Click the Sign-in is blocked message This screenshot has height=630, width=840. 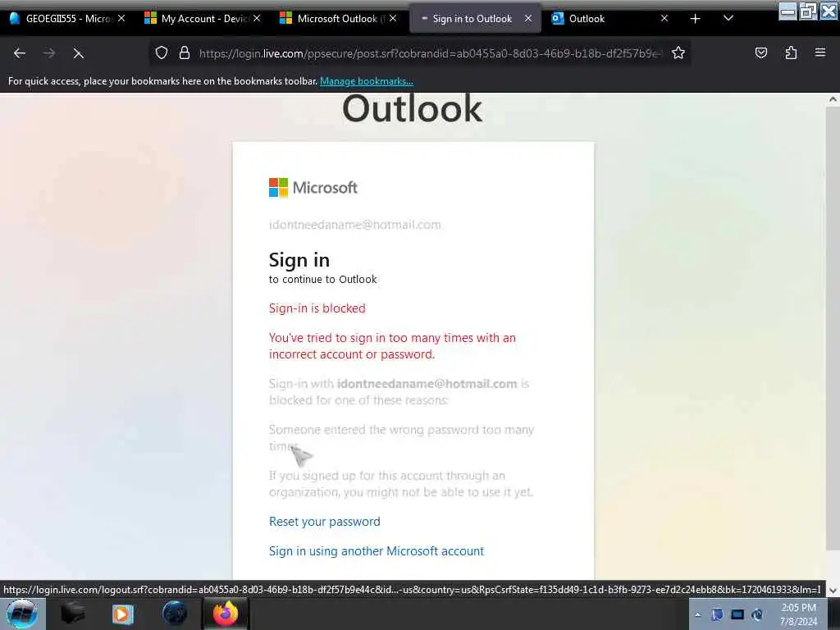(x=317, y=308)
